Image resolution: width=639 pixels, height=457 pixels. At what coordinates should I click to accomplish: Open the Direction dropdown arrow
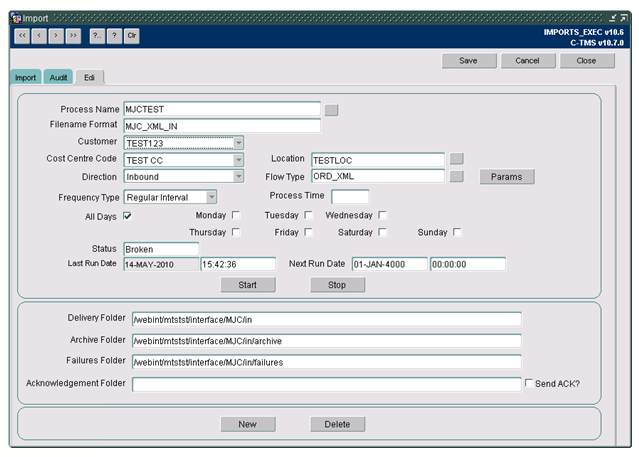click(239, 176)
